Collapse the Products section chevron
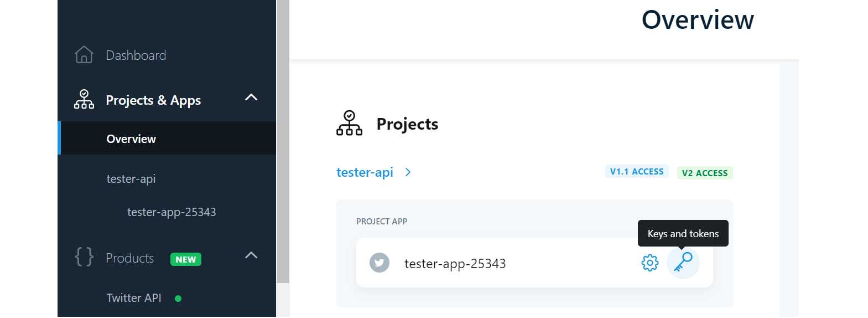Viewport: 868px width, 318px height. (251, 255)
